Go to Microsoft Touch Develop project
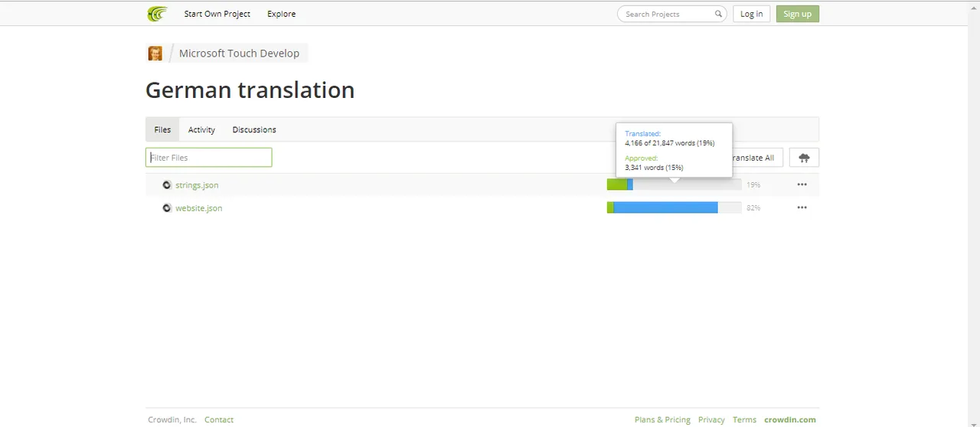 [239, 54]
